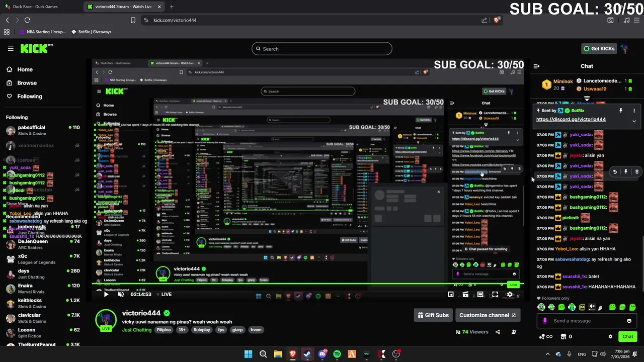The height and width of the screenshot is (362, 644).
Task: Switch to Duck Race browser tab
Action: (40, 7)
